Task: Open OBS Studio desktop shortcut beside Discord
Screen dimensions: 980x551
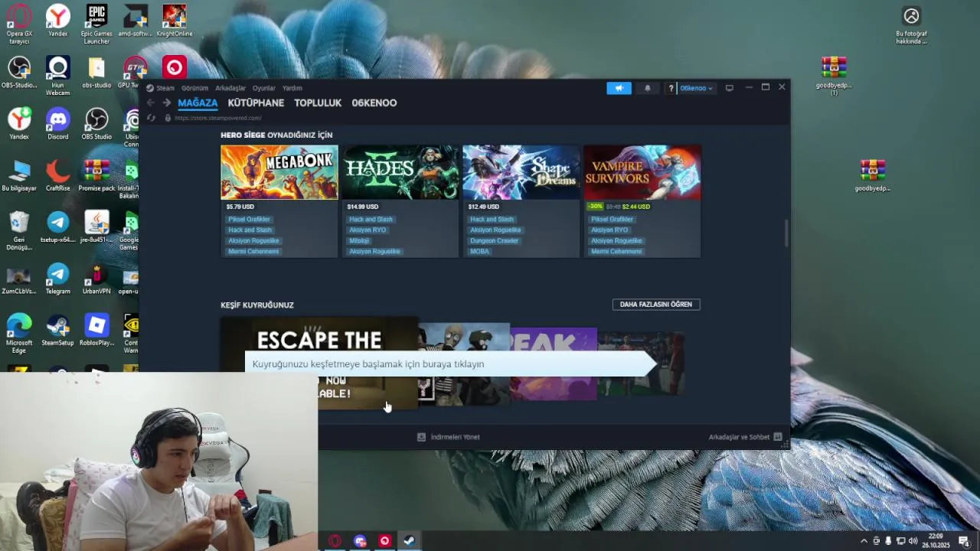Action: [96, 124]
